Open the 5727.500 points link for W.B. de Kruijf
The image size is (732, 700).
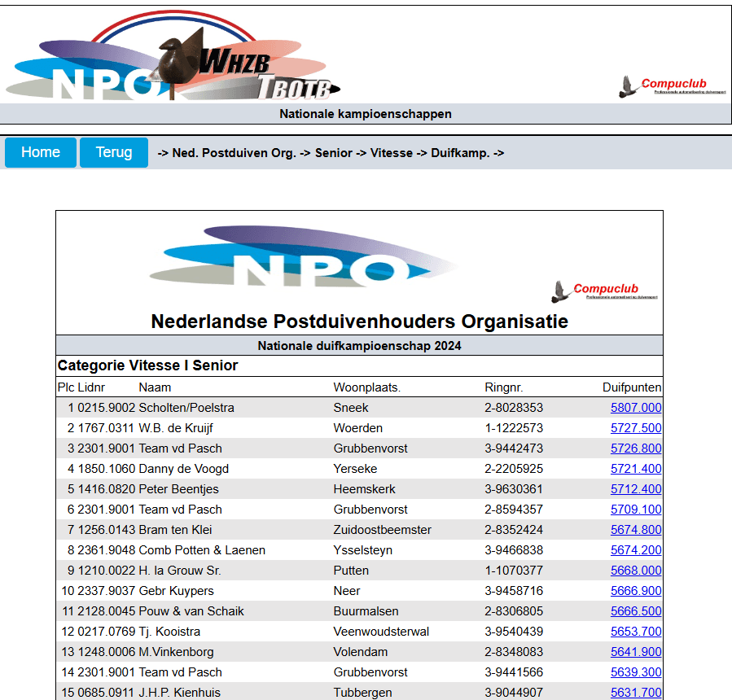[635, 427]
